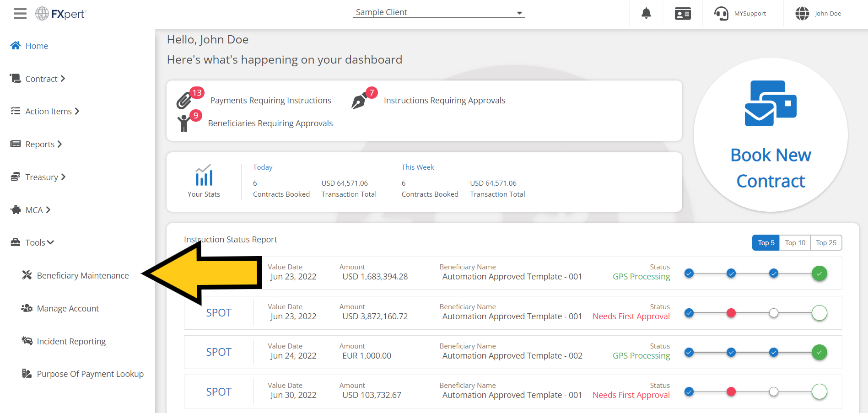Click the pen nib icon with badge 7
This screenshot has width=868, height=413.
click(x=359, y=101)
